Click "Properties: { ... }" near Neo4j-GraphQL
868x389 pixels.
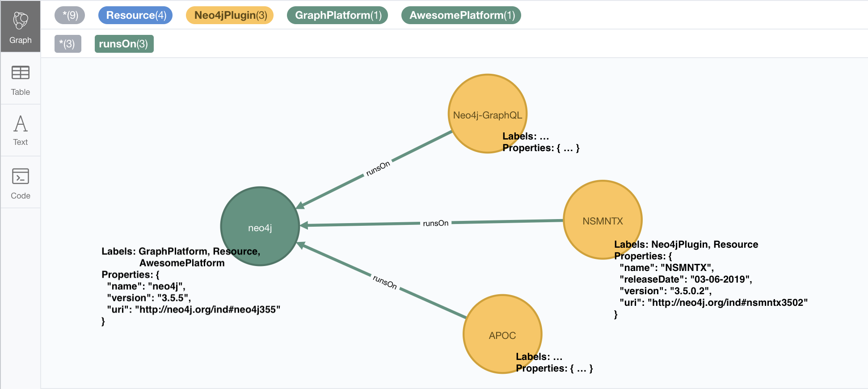[x=541, y=148]
